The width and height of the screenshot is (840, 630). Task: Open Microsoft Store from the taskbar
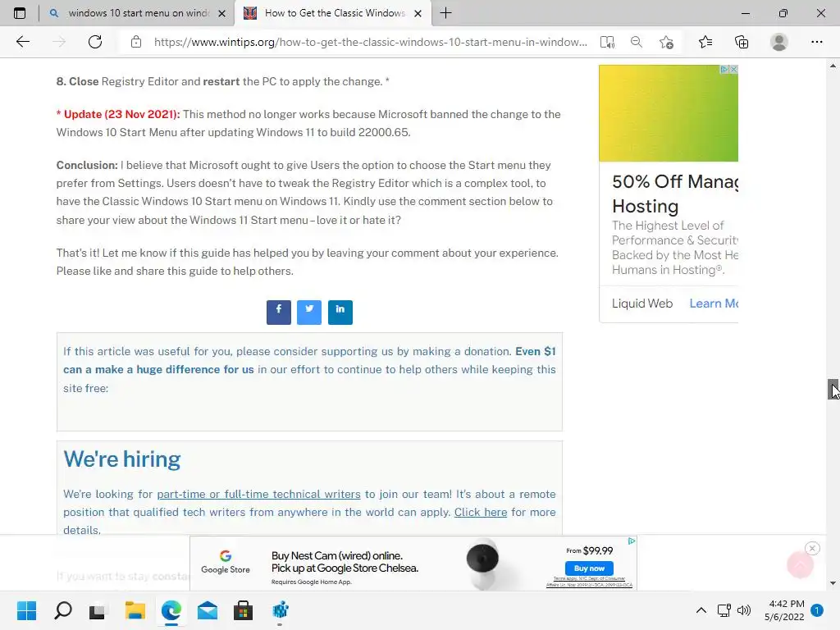click(x=243, y=610)
